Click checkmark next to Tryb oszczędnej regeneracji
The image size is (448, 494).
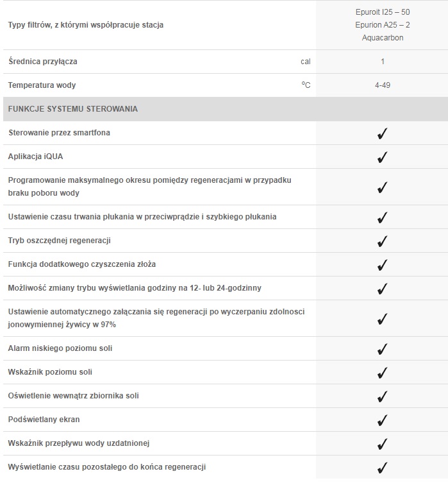(x=383, y=241)
